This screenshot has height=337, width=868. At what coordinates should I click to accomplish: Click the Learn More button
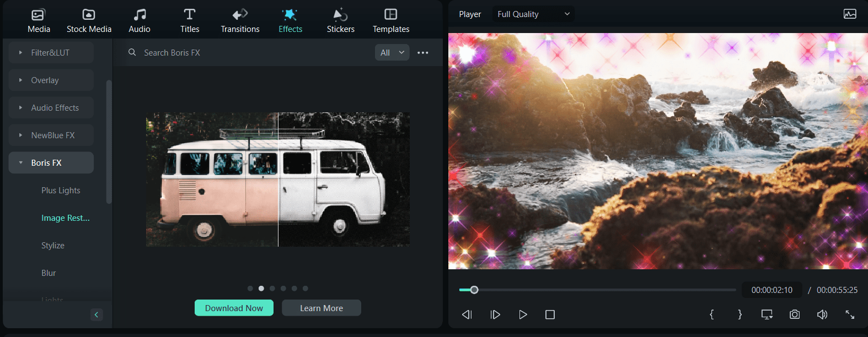pos(321,308)
